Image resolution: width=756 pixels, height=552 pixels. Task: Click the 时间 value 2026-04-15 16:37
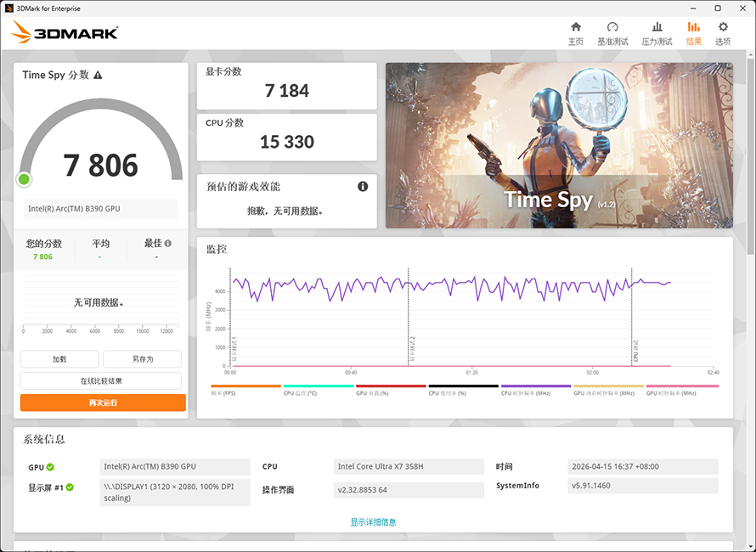[643, 467]
